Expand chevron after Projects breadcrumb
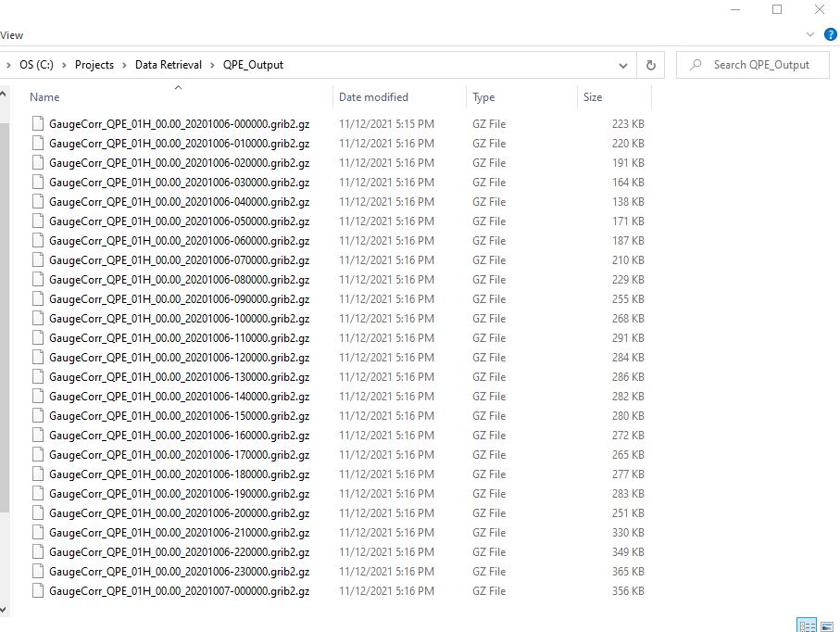 [x=124, y=66]
